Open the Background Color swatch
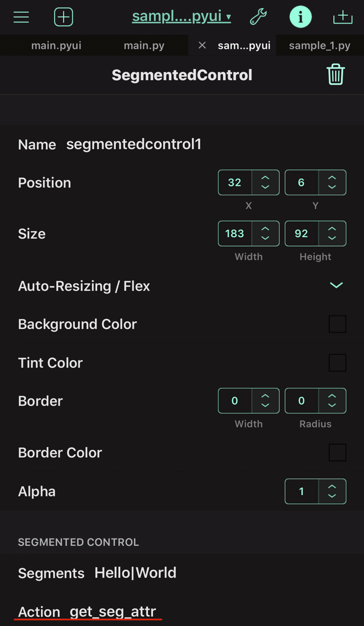Screen dimensions: 364x626 [x=337, y=324]
